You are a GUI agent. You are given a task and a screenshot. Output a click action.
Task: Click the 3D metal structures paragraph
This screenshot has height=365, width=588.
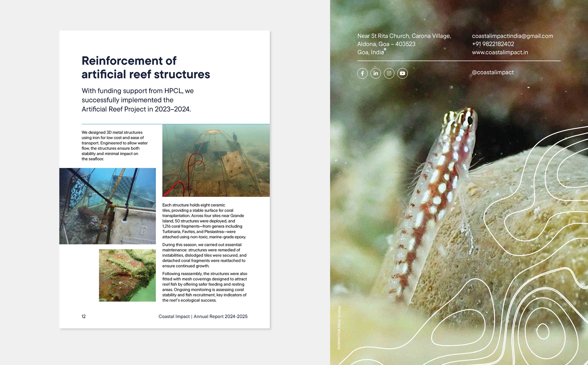click(x=115, y=146)
